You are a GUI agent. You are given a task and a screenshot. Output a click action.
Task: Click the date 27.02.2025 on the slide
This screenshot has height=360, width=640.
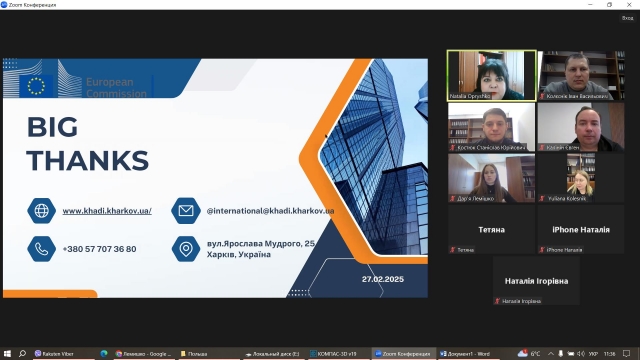(382, 279)
